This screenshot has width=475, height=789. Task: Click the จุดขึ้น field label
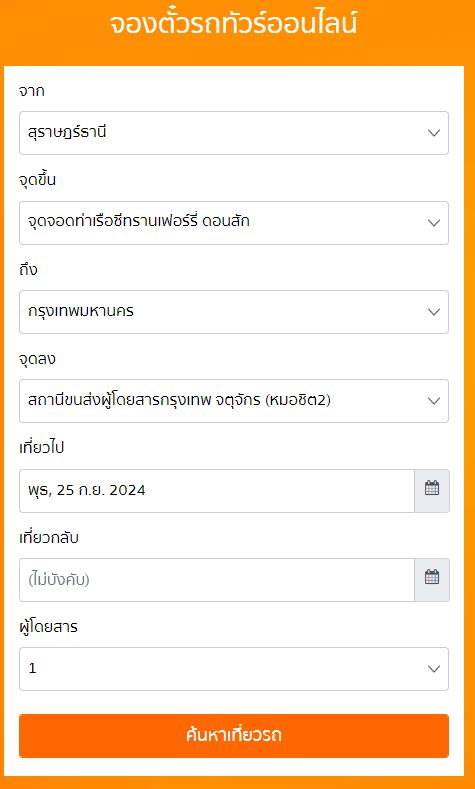click(x=37, y=180)
